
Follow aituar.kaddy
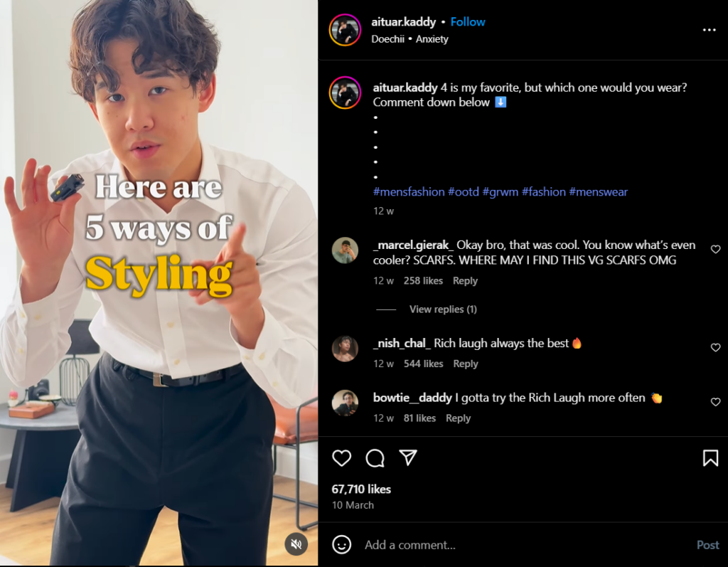point(468,22)
